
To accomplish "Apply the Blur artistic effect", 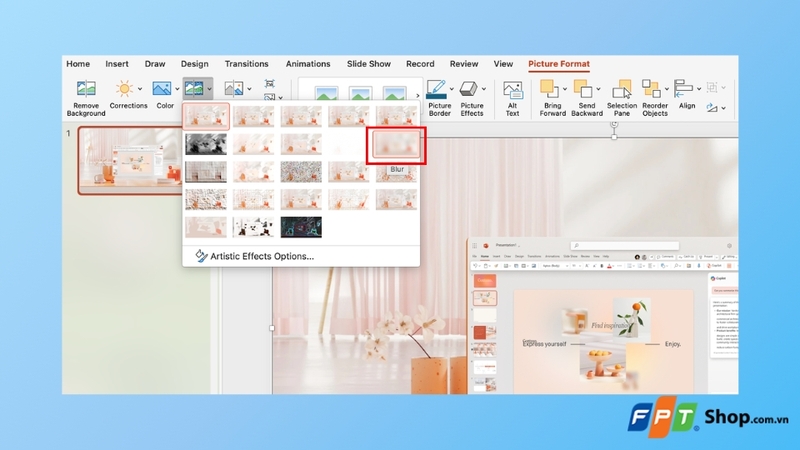I will pyautogui.click(x=396, y=144).
